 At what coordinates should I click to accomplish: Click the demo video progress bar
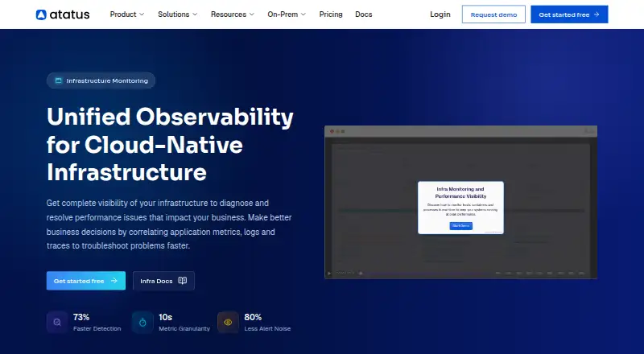click(x=427, y=273)
